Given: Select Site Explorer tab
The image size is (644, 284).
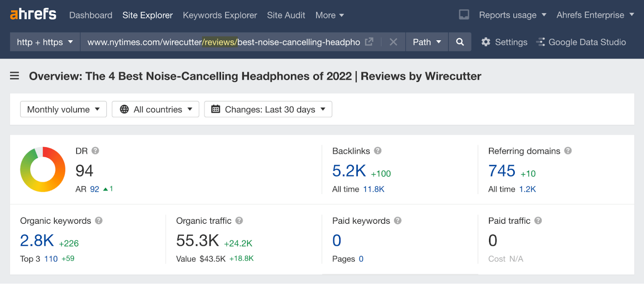Looking at the screenshot, I should coord(147,15).
